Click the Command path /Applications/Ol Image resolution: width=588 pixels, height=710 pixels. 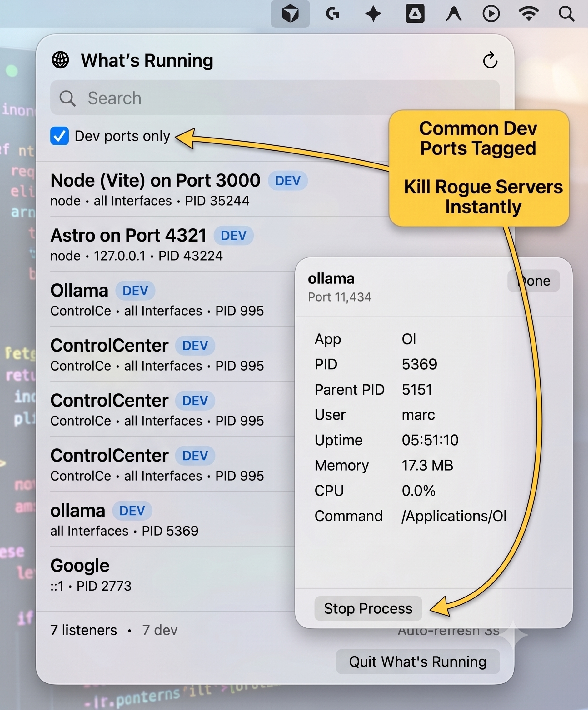pyautogui.click(x=454, y=516)
